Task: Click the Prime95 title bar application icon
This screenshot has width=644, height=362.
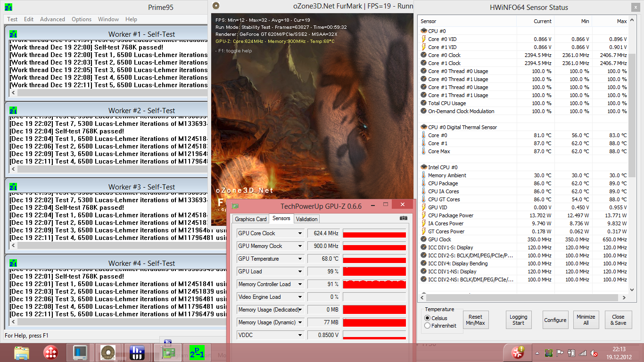Action: click(x=8, y=7)
